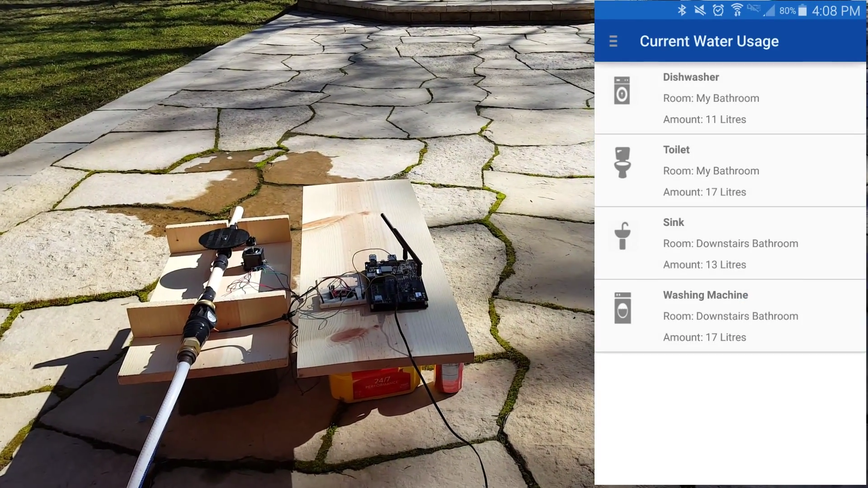Tap the Bluetooth status bar icon
Screen dimensions: 868x488
pyautogui.click(x=682, y=10)
